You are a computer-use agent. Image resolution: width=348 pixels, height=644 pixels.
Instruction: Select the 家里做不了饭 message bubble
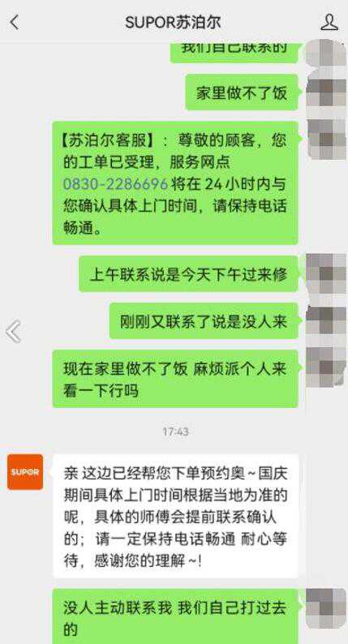click(x=242, y=92)
